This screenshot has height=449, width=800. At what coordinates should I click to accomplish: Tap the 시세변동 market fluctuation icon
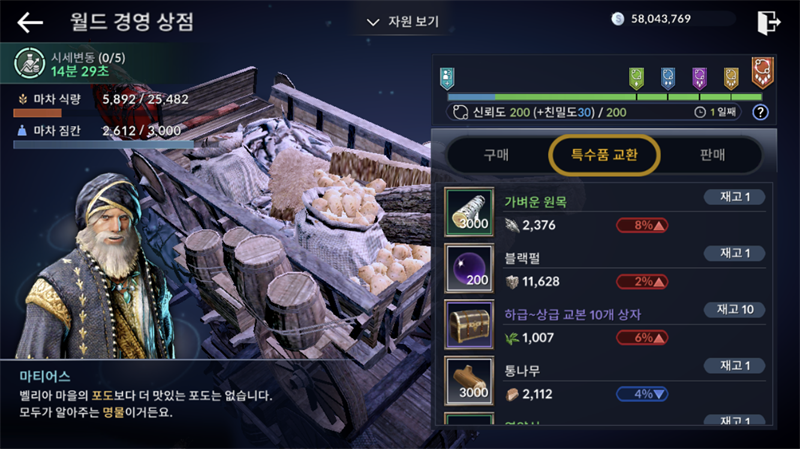[x=29, y=63]
